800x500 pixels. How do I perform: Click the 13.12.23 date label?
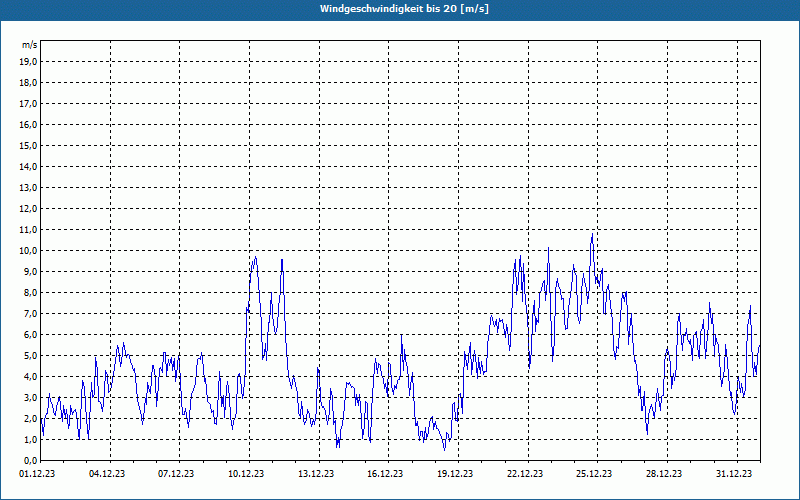[x=316, y=474]
